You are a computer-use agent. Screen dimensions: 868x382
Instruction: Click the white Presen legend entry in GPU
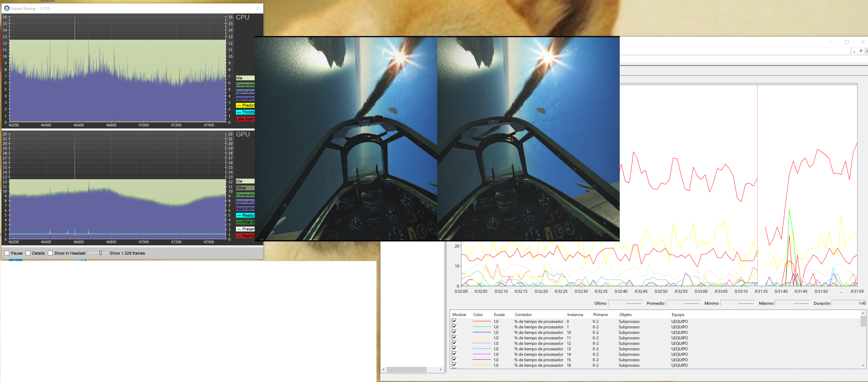[245, 229]
